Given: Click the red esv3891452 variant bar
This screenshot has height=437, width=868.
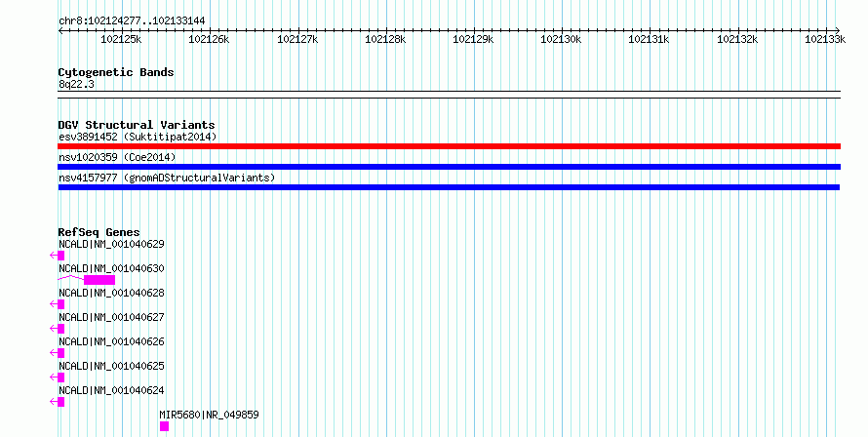Looking at the screenshot, I should (x=449, y=146).
